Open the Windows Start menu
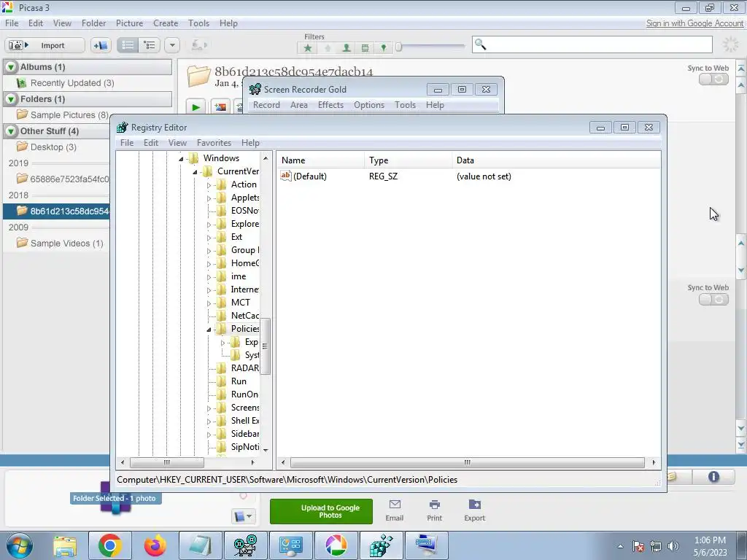 (19, 545)
